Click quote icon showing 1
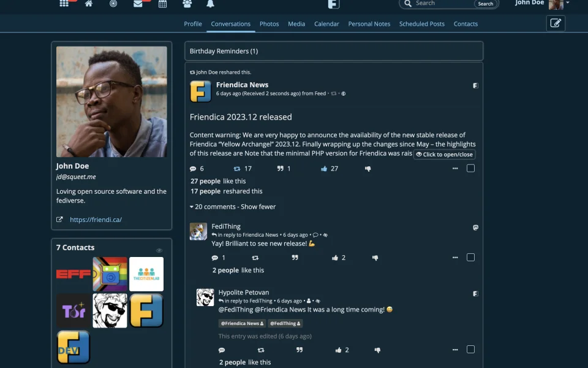The height and width of the screenshot is (368, 588). (280, 169)
